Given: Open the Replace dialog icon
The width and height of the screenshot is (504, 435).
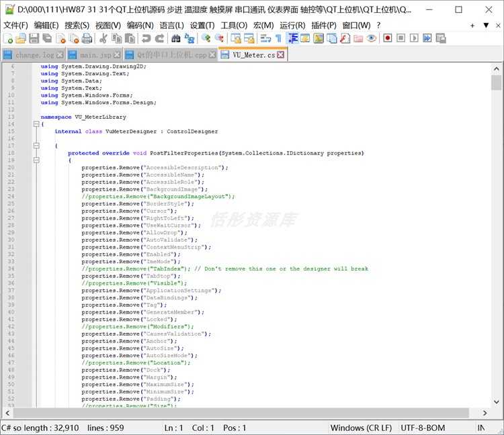Looking at the screenshot, I should tap(190, 38).
